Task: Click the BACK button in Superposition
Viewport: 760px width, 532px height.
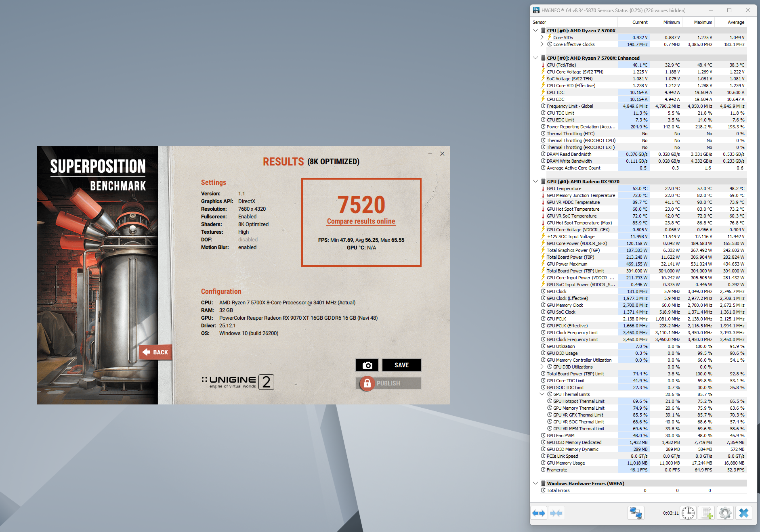Action: [x=155, y=352]
